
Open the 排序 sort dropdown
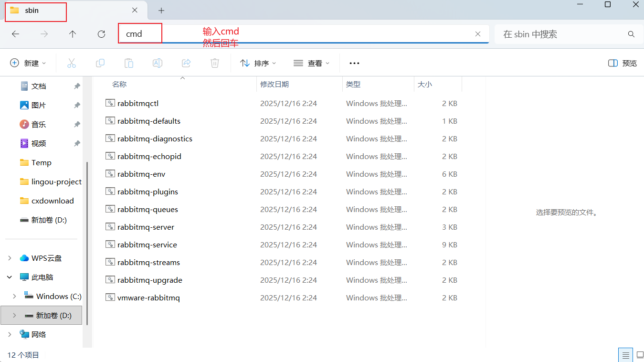tap(258, 63)
